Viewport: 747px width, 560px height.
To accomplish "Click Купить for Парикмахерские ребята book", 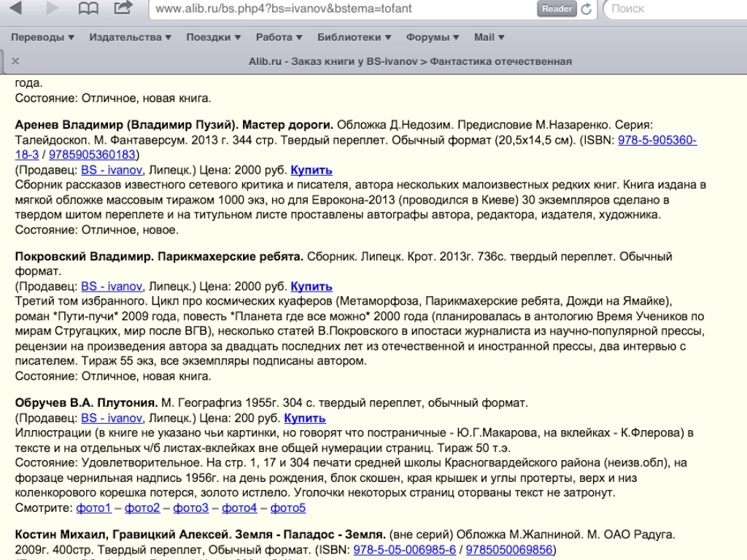I will pyautogui.click(x=311, y=286).
